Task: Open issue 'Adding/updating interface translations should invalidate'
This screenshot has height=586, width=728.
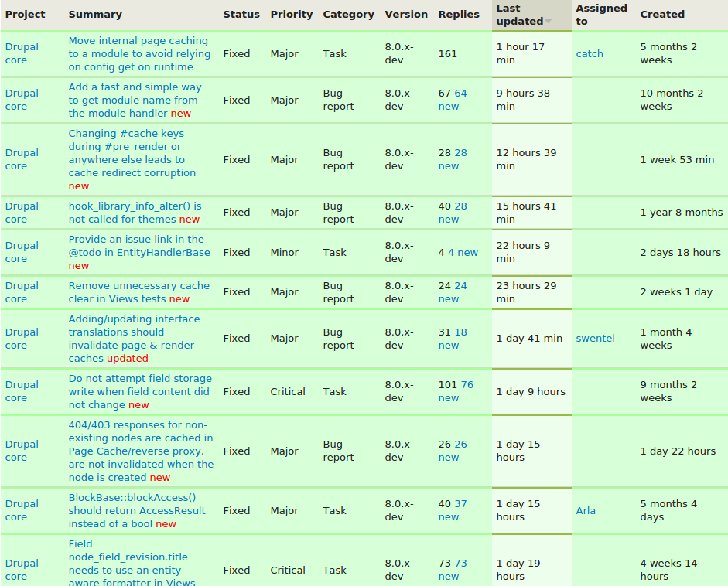Action: (134, 339)
